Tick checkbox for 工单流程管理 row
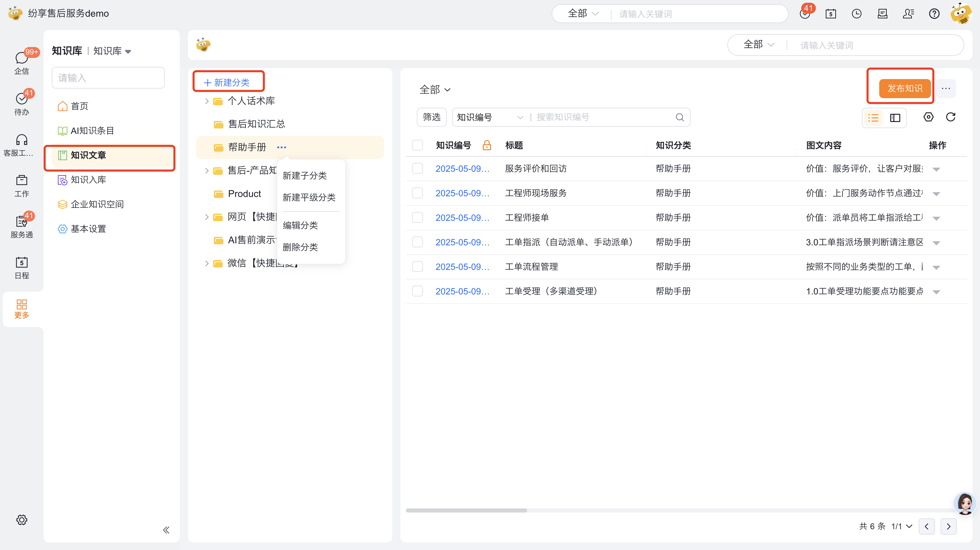The height and width of the screenshot is (550, 980). [417, 267]
